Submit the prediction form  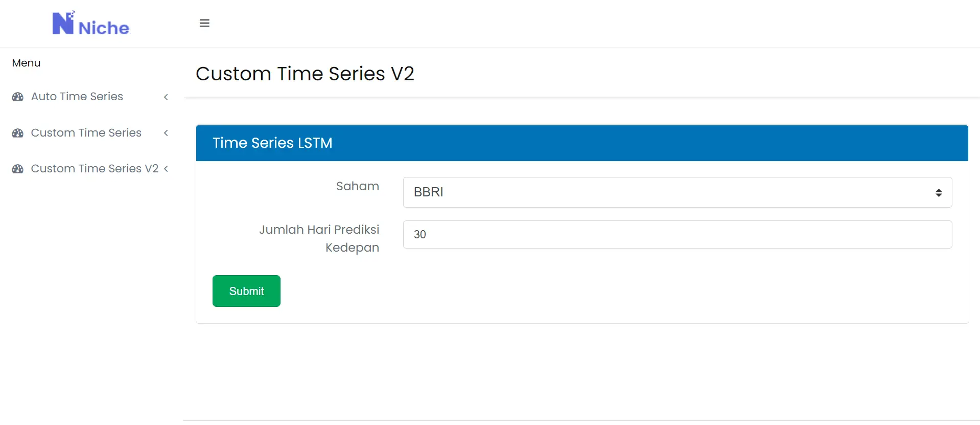click(x=246, y=291)
